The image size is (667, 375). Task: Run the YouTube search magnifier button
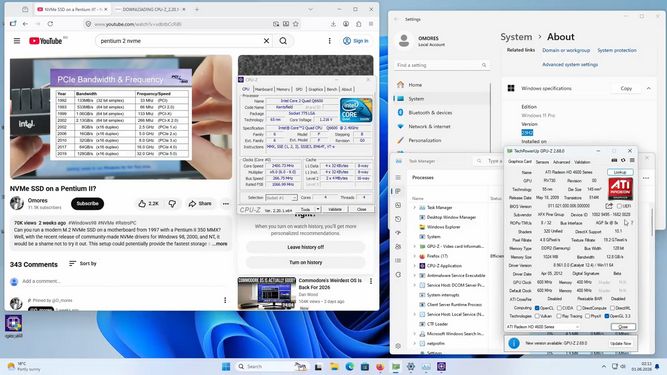click(x=283, y=41)
